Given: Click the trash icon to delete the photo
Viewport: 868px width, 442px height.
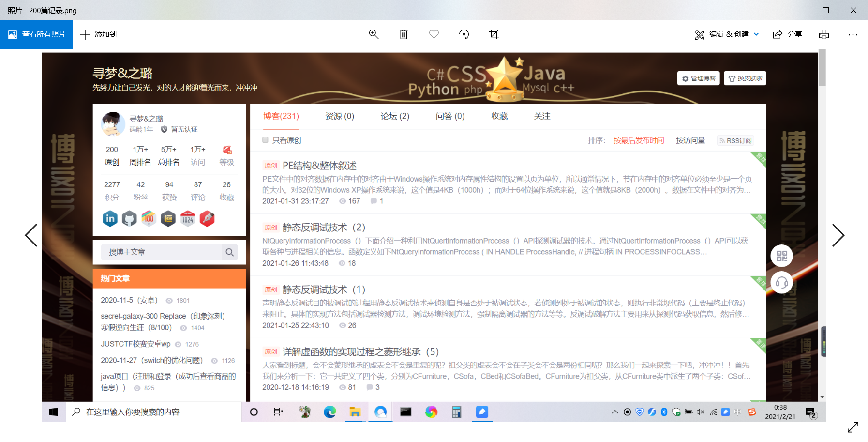Looking at the screenshot, I should [x=404, y=34].
